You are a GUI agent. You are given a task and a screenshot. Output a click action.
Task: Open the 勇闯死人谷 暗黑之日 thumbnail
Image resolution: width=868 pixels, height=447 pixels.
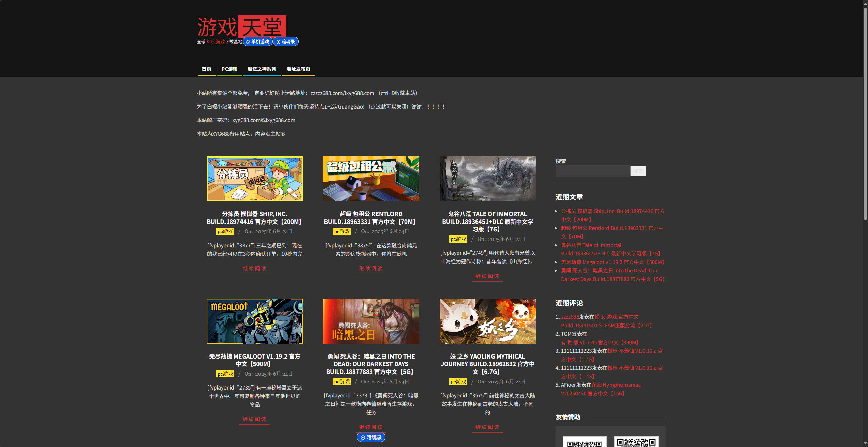[371, 321]
